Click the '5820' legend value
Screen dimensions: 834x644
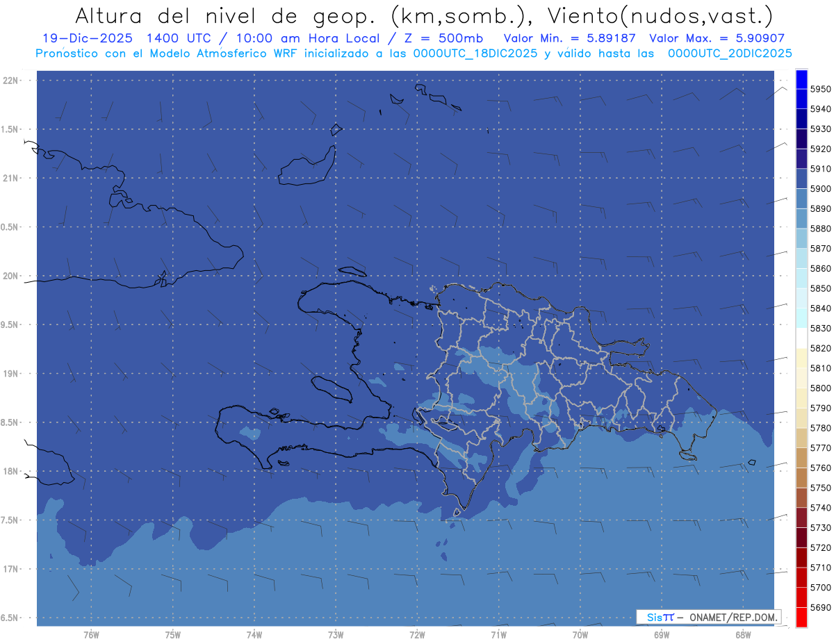tap(820, 348)
